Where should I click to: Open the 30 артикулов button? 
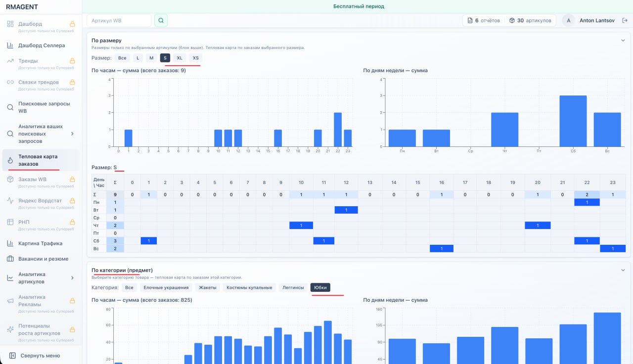point(530,21)
